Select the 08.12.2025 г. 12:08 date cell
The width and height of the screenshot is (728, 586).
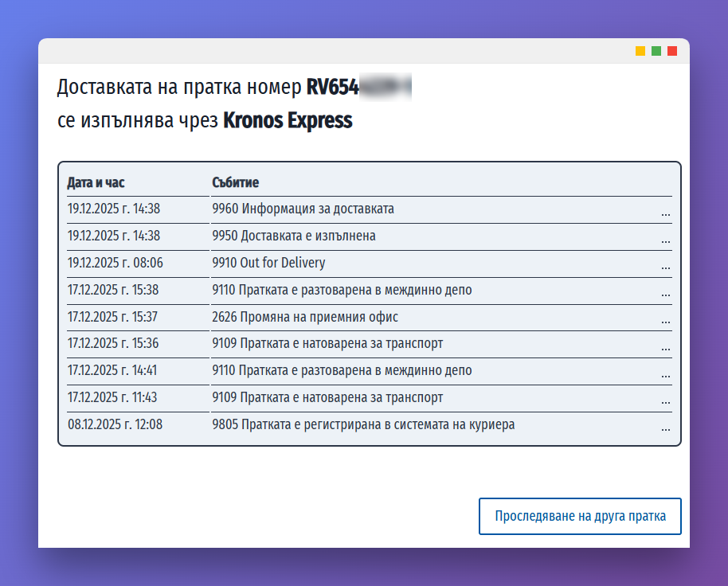(115, 424)
